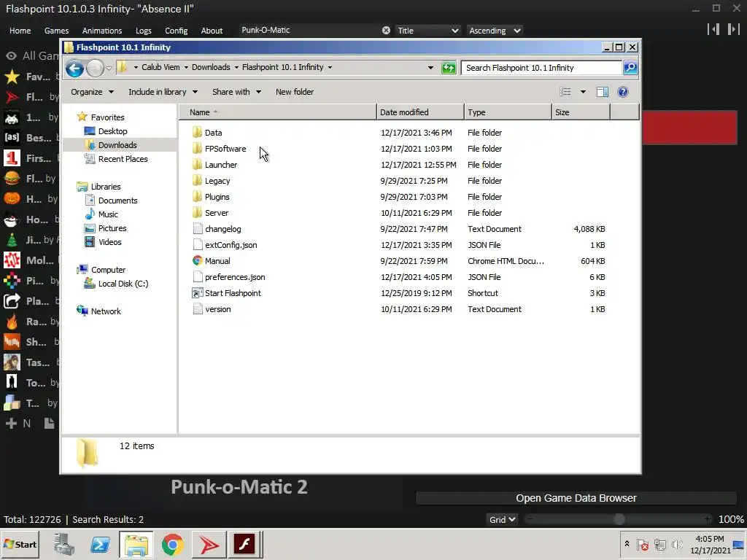
Task: Click the Punk-O-Matic search field
Action: (x=310, y=30)
